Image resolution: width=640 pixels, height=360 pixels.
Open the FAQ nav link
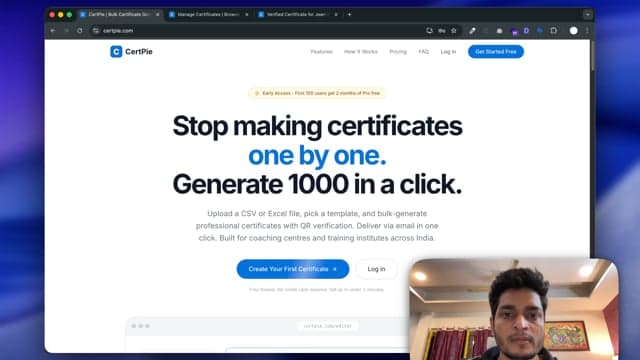424,52
